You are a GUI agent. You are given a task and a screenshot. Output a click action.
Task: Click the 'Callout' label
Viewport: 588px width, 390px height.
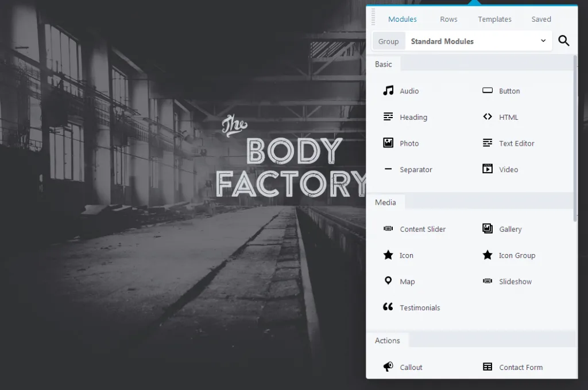tap(411, 367)
